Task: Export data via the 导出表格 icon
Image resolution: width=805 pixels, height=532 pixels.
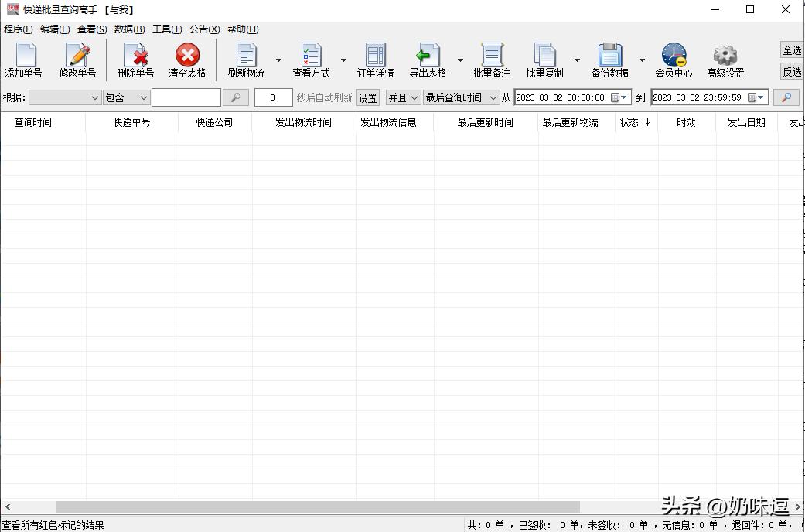Action: point(430,59)
